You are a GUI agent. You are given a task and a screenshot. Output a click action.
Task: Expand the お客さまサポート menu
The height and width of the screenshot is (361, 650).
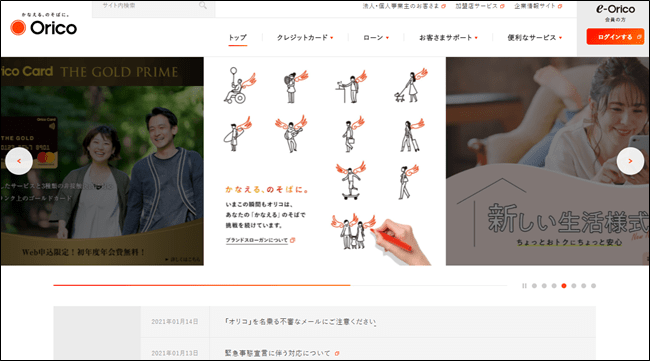pyautogui.click(x=448, y=38)
